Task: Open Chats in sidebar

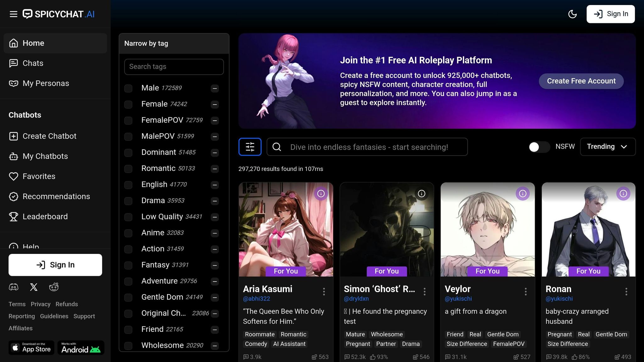Action: click(55, 63)
